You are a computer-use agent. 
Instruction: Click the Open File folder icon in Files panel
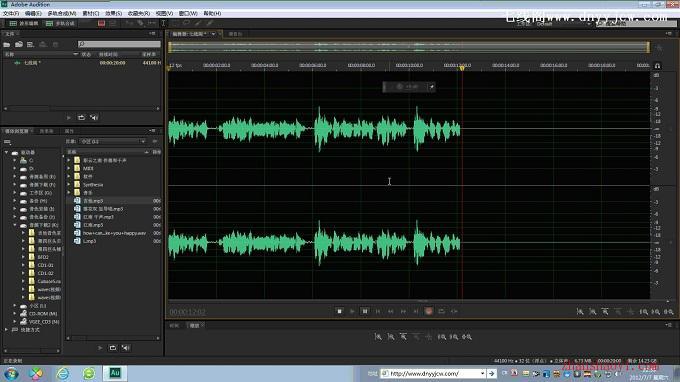click(x=7, y=44)
